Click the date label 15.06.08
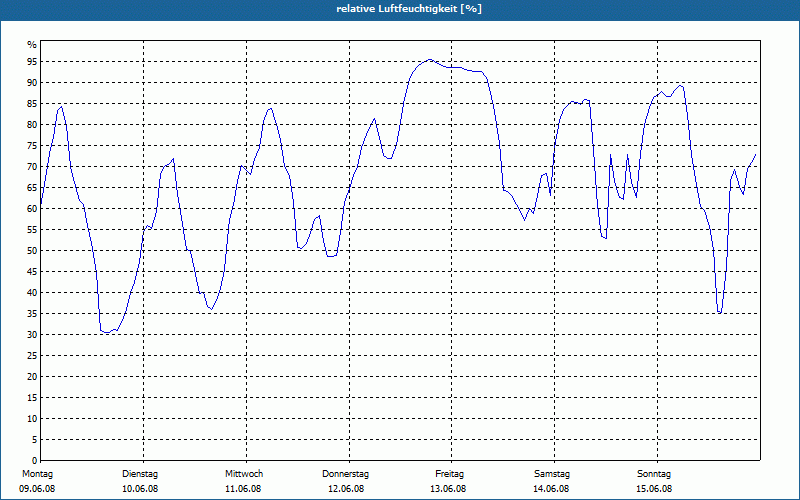 point(654,489)
